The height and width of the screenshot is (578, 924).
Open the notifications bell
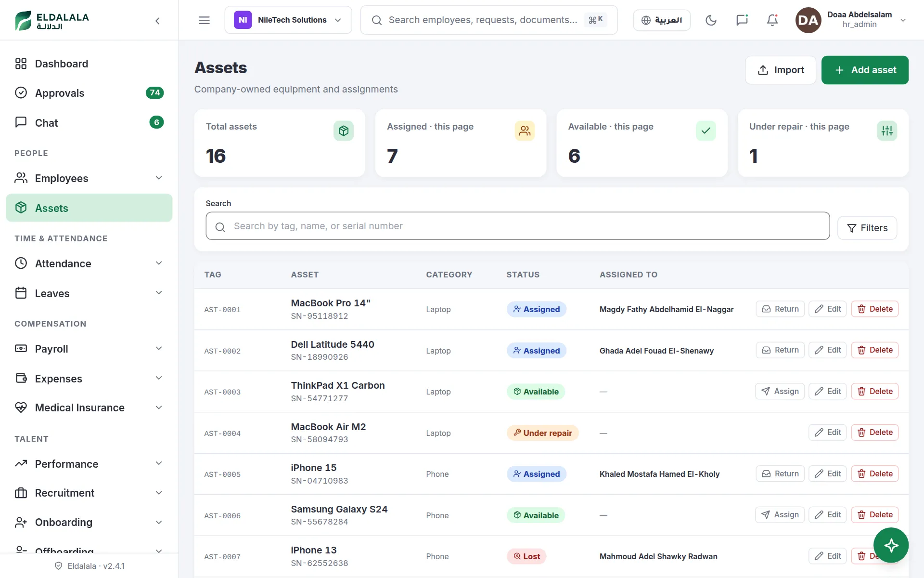(x=772, y=20)
